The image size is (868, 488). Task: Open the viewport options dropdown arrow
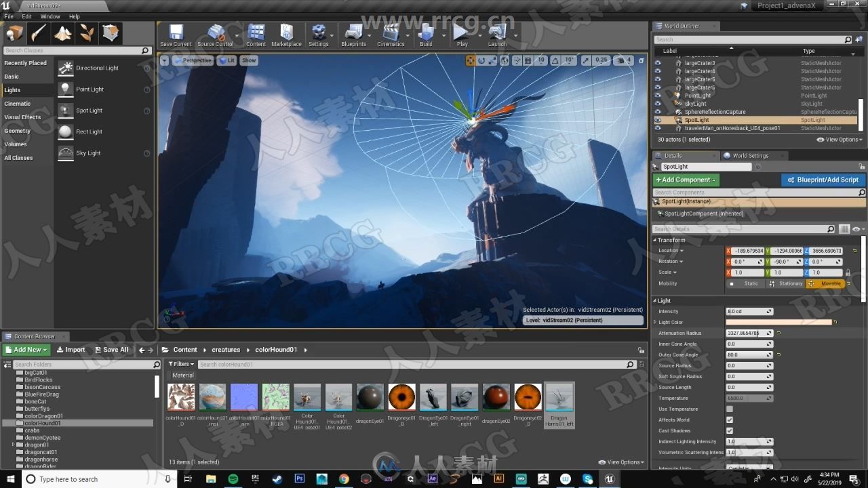point(165,60)
